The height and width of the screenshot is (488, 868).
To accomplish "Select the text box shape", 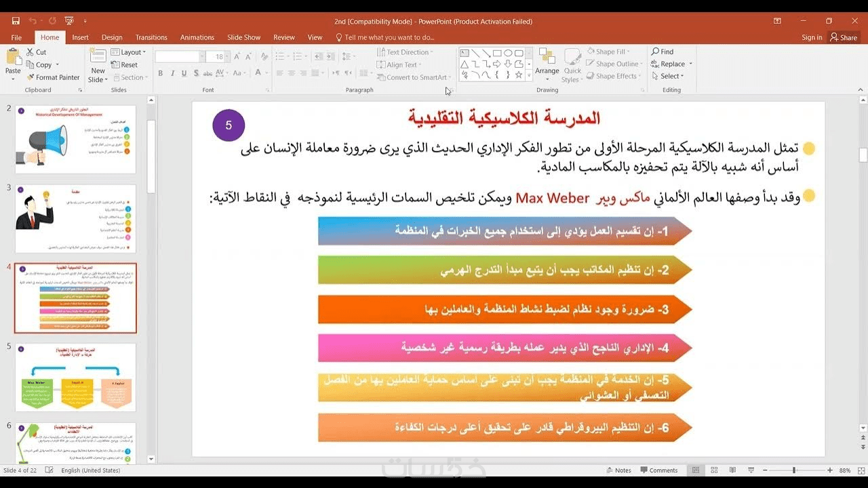I will point(465,53).
